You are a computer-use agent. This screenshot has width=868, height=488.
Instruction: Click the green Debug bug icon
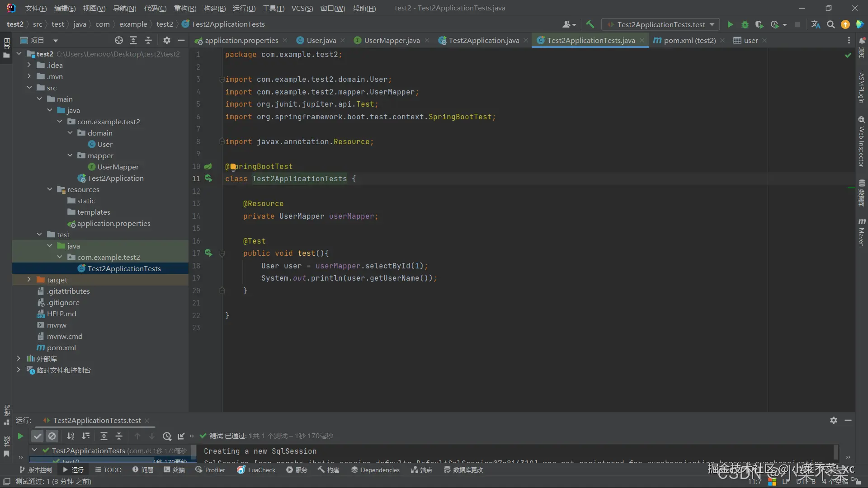(x=745, y=24)
